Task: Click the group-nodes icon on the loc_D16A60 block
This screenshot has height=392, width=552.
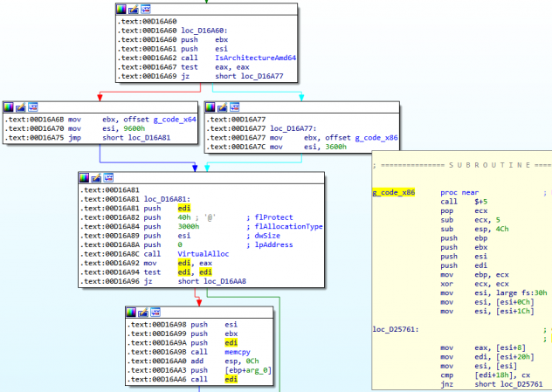Action: tap(147, 9)
